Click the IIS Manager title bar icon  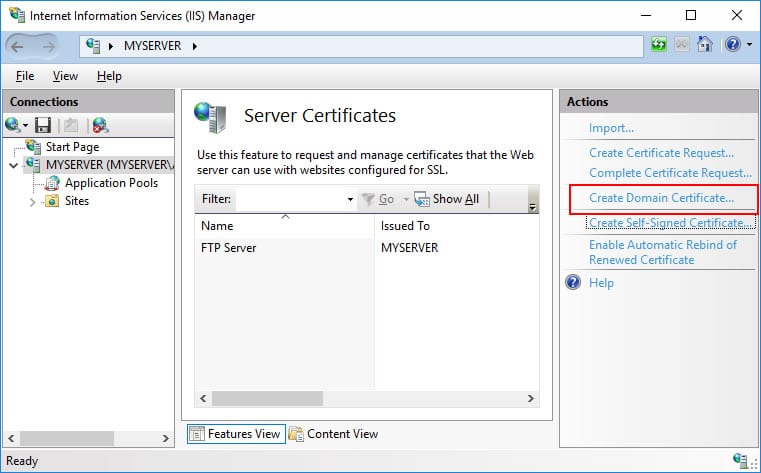[17, 15]
